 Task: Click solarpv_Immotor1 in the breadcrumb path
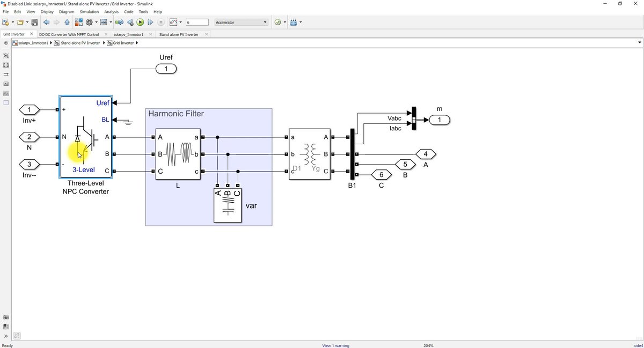[x=33, y=43]
